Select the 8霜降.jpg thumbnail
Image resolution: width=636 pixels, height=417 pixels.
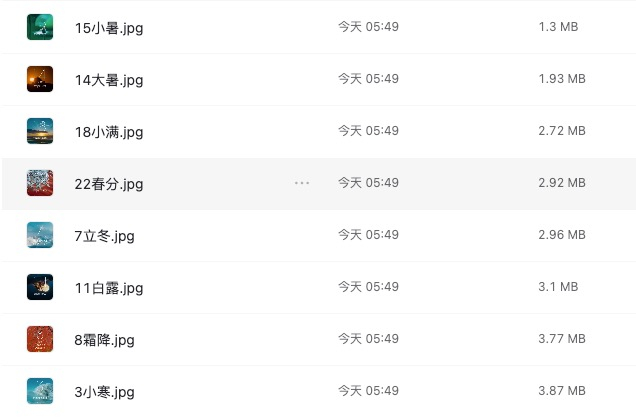40,339
